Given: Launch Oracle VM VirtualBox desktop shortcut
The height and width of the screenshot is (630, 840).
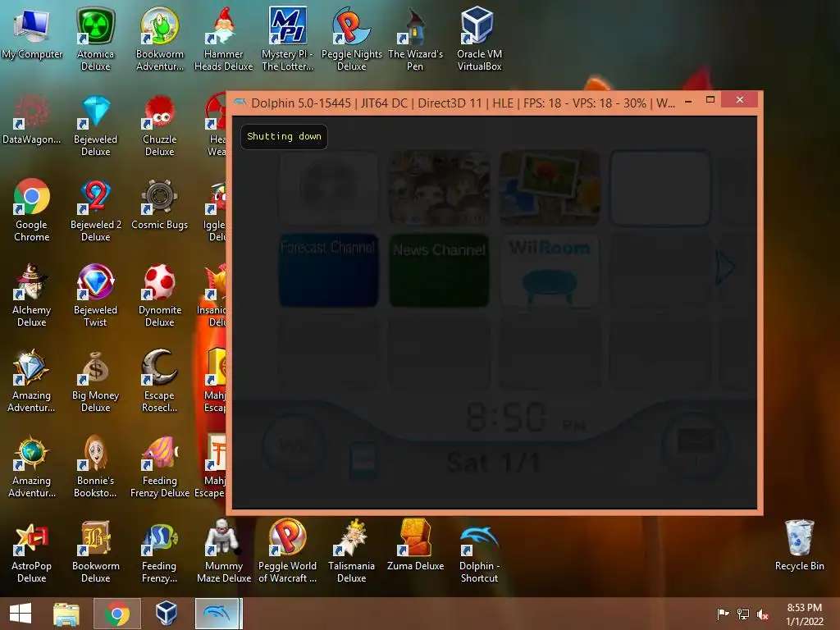Looking at the screenshot, I should (479, 39).
